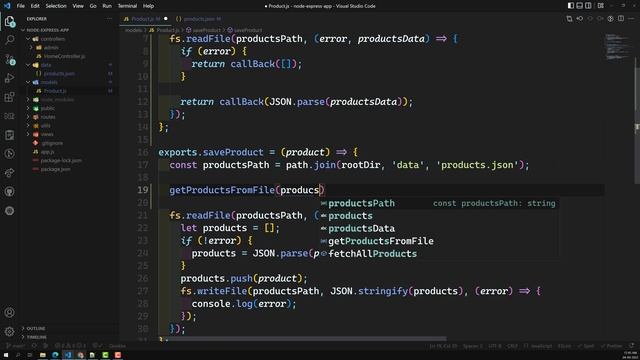640x360 pixels.
Task: Switch to the products.json editor tab
Action: pyautogui.click(x=198, y=19)
